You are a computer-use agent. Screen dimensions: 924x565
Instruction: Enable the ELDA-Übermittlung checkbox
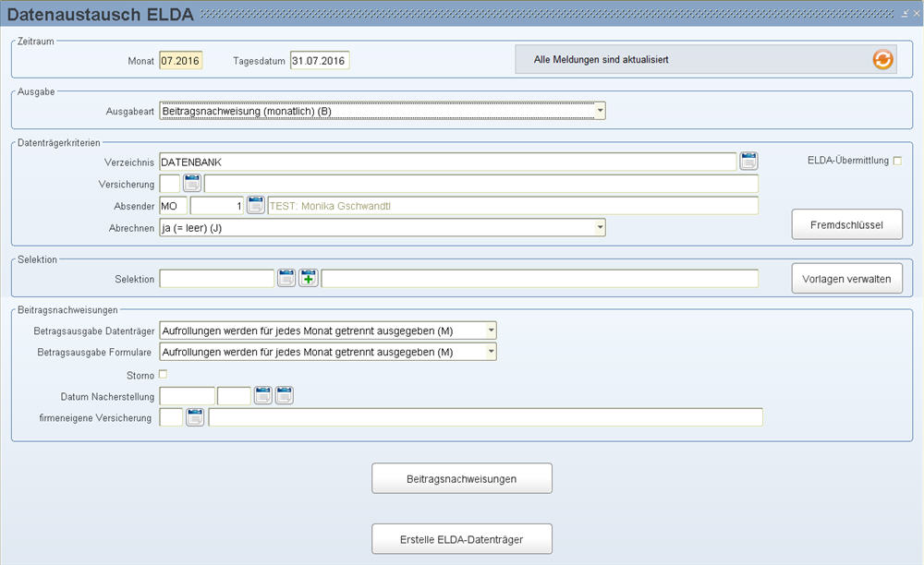897,161
